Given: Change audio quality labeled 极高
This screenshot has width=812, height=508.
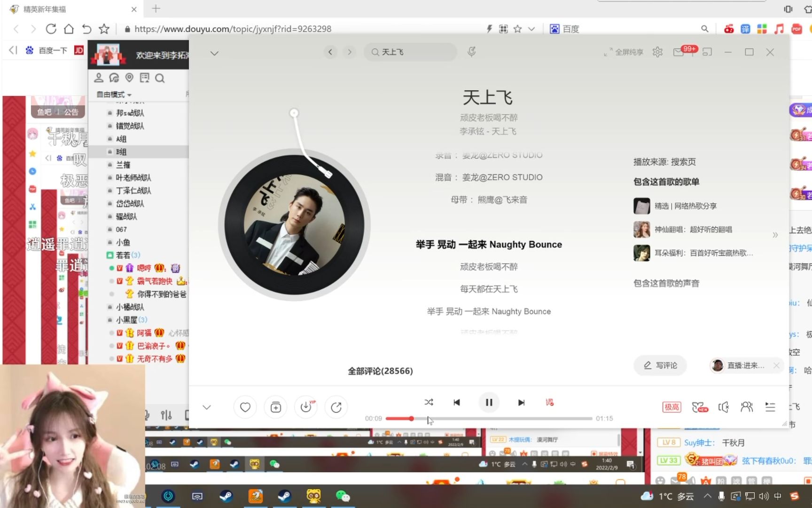Looking at the screenshot, I should [x=671, y=407].
